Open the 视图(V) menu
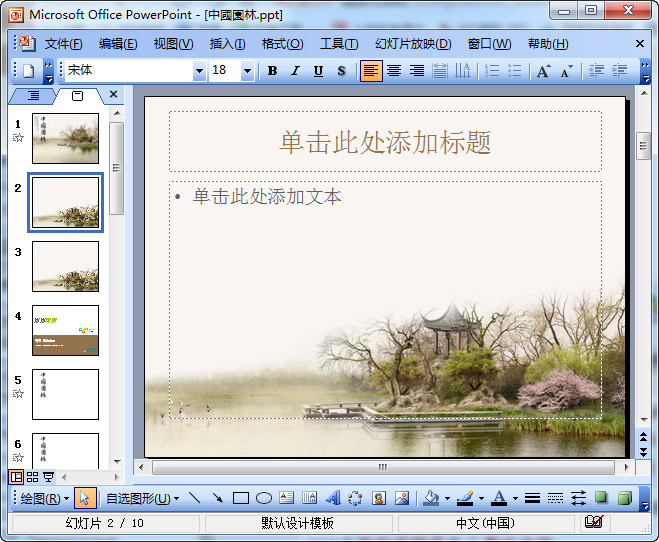This screenshot has width=659, height=542. pyautogui.click(x=173, y=44)
